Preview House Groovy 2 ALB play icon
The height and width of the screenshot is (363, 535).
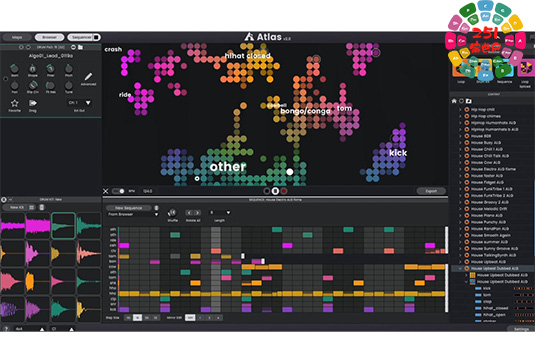[x=467, y=202]
